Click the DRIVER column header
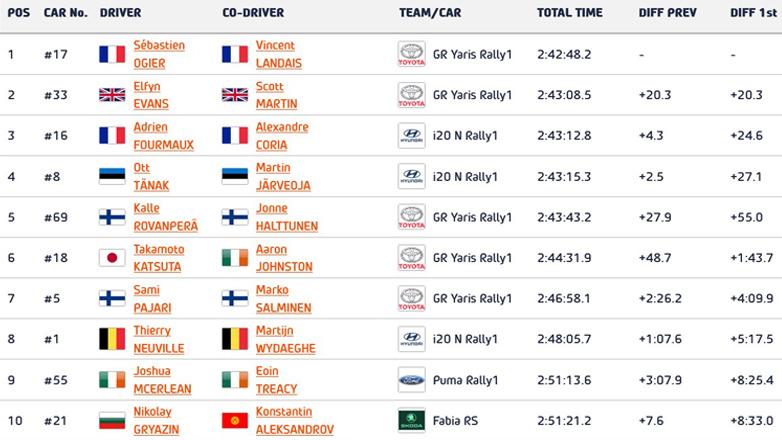The image size is (782, 440). [120, 13]
